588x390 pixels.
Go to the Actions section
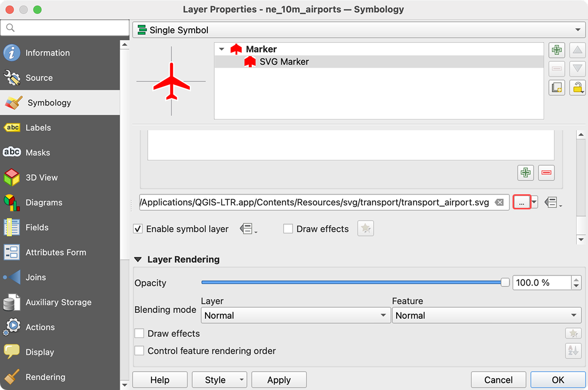[x=60, y=327]
